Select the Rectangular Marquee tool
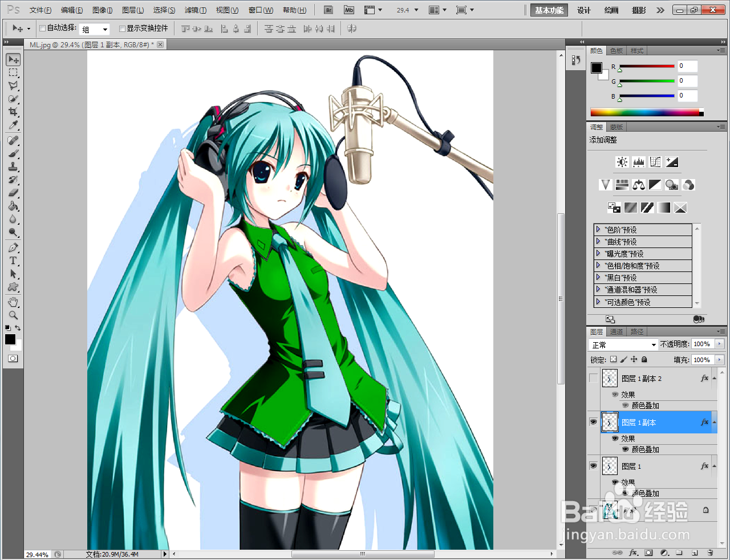The image size is (730, 560). [13, 73]
